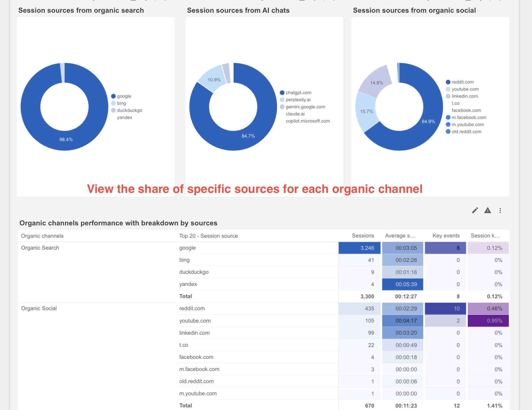Click the Organic channels column header

coord(42,236)
